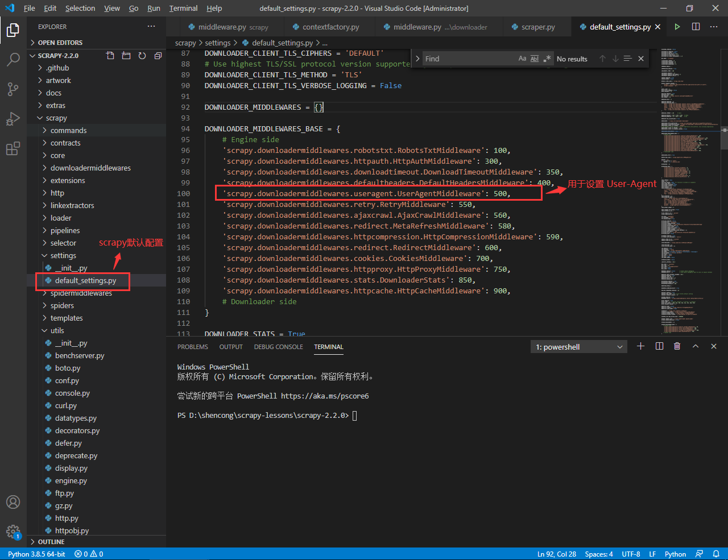This screenshot has width=728, height=560.
Task: Refresh the explorer tree
Action: (142, 56)
